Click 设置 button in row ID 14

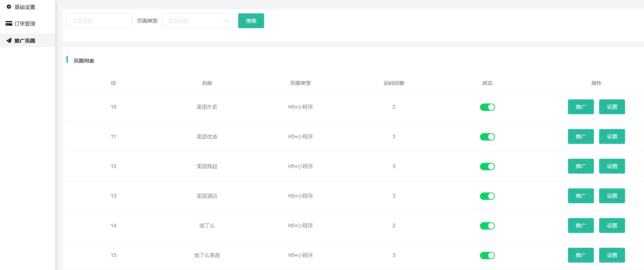(612, 225)
